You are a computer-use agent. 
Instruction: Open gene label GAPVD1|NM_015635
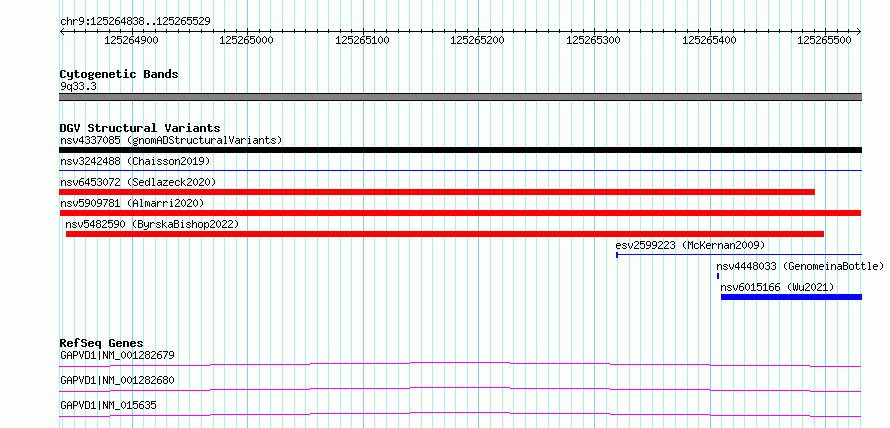[x=108, y=405]
